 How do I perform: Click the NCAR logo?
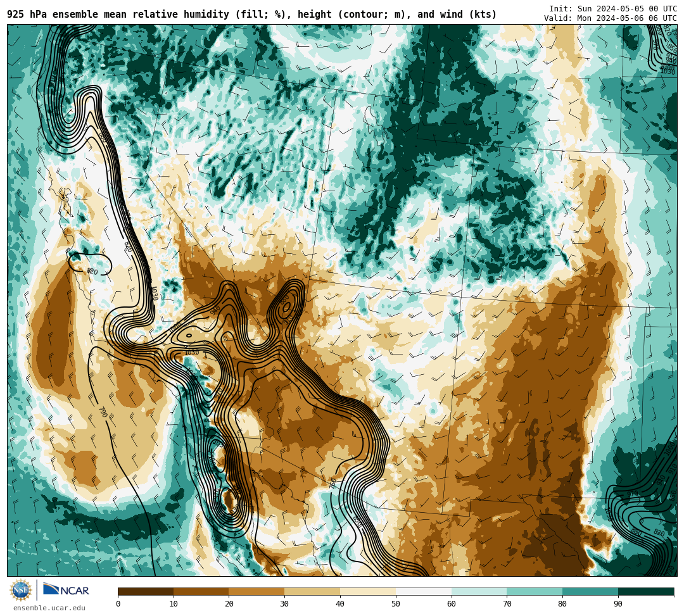(66, 590)
